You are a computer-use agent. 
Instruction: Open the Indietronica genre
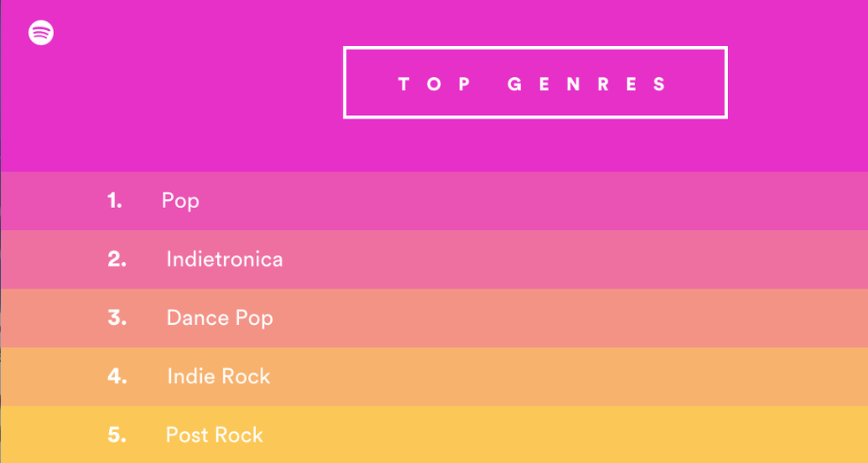(x=224, y=259)
